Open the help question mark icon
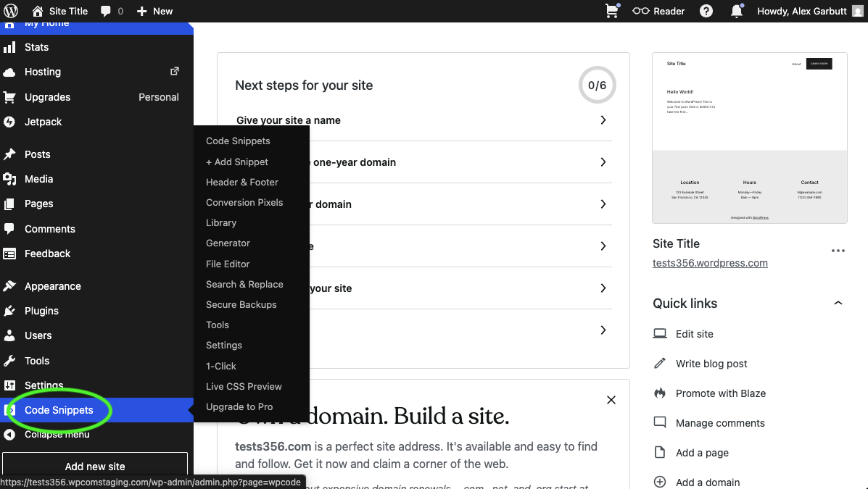Viewport: 868px width, 489px height. 706,11
